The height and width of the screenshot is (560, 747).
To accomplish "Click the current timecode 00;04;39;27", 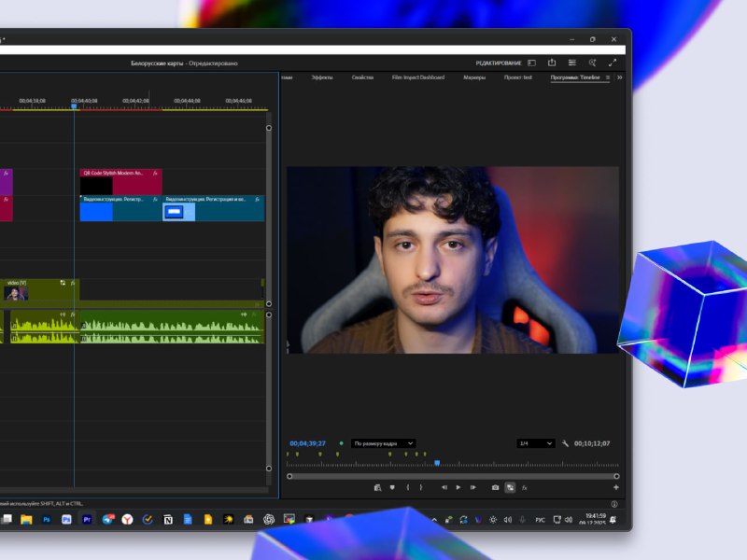I will (x=308, y=443).
